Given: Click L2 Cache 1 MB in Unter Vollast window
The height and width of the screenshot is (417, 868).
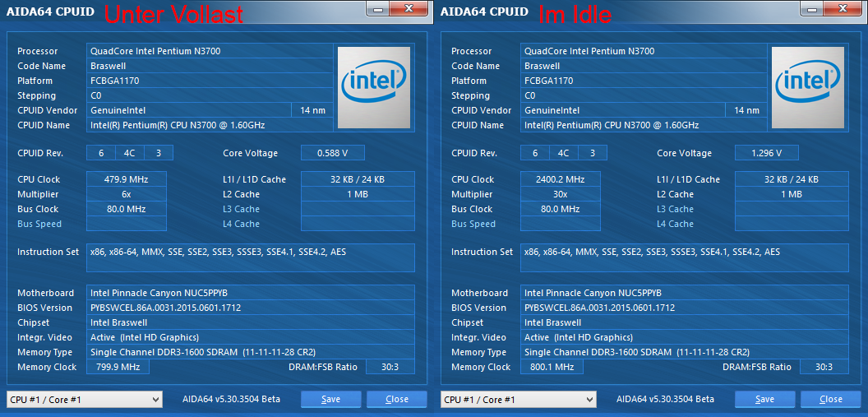Looking at the screenshot, I should click(358, 194).
